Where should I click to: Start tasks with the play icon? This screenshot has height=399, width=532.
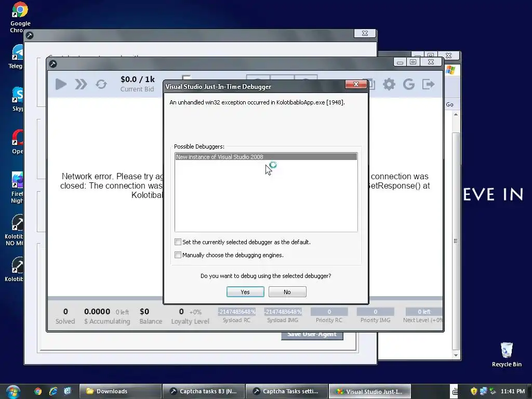pos(61,84)
